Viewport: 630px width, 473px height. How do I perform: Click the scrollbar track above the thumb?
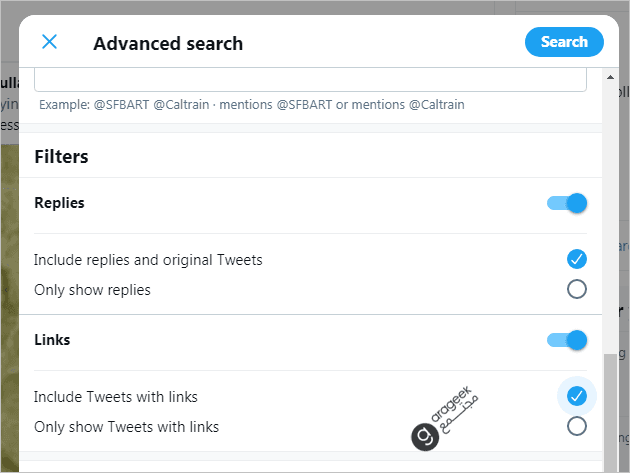point(610,218)
